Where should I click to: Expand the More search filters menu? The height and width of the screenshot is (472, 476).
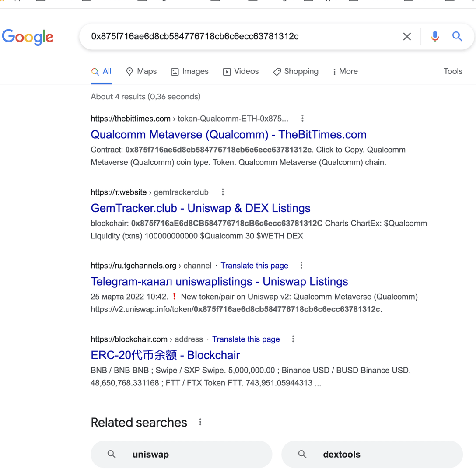tap(345, 72)
